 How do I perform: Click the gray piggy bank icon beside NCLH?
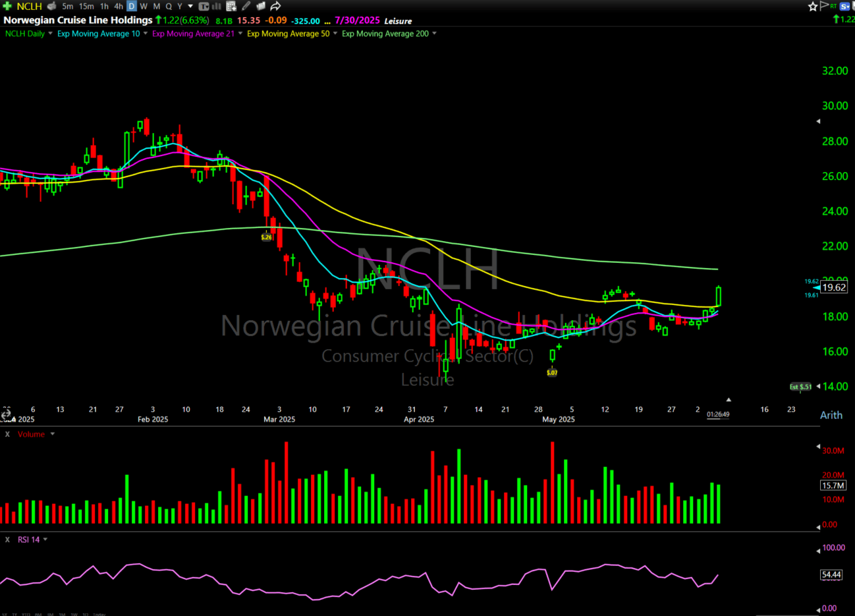coord(52,6)
